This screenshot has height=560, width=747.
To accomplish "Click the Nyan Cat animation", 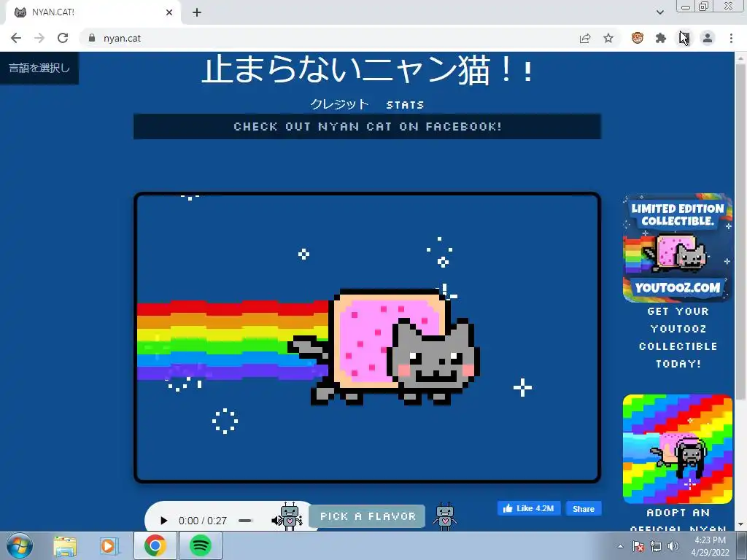I will tap(368, 338).
